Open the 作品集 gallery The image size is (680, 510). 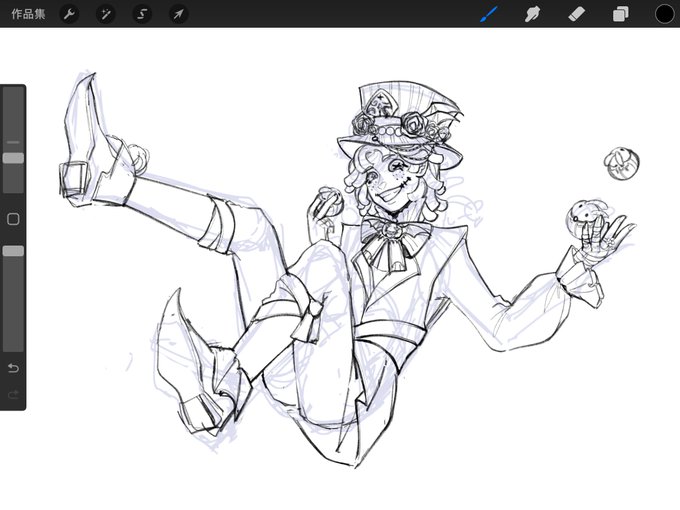coord(28,14)
